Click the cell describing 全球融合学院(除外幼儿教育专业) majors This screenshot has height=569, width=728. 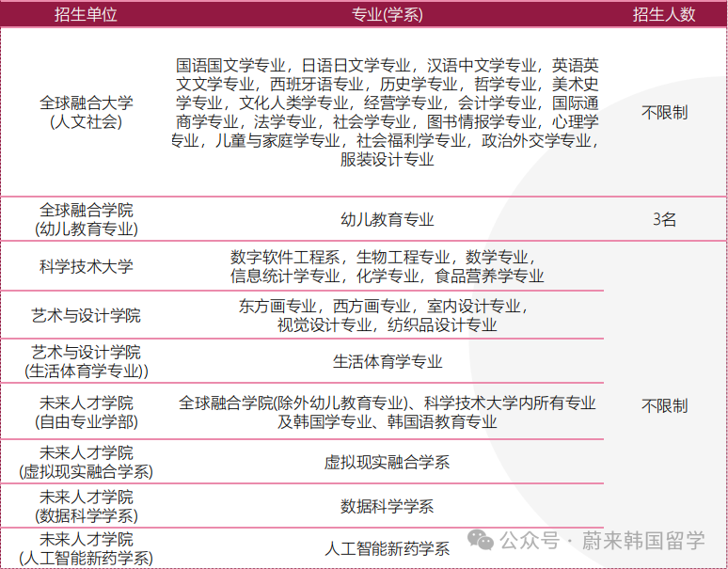click(388, 412)
